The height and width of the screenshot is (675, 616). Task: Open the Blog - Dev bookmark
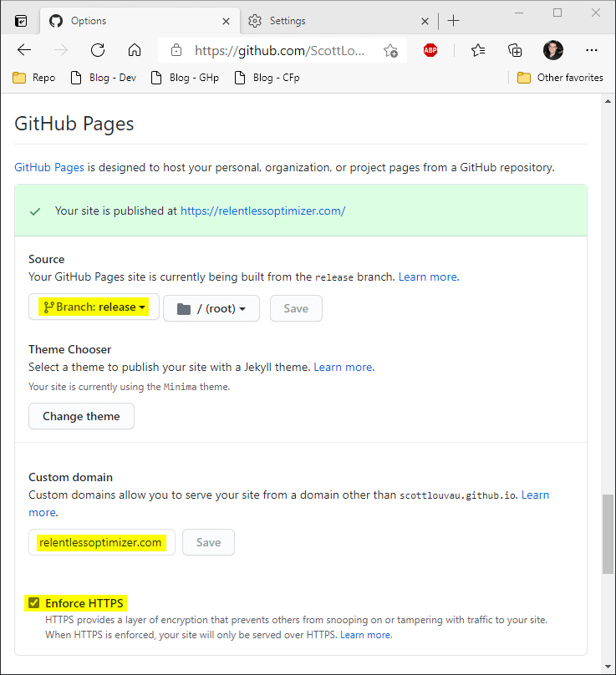pos(104,78)
